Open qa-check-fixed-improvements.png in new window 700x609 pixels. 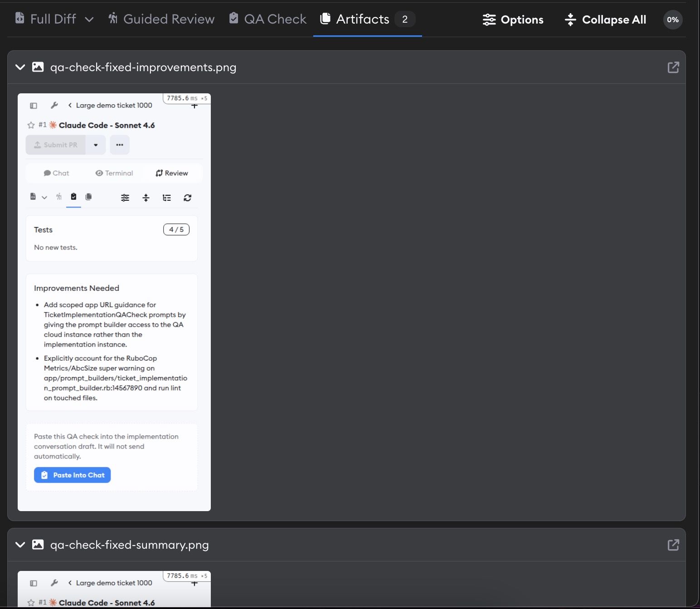point(673,67)
